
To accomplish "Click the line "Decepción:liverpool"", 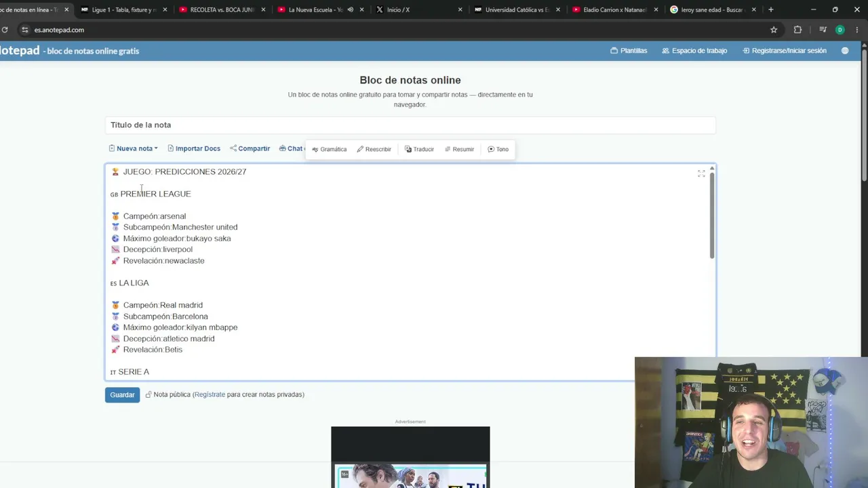I will 152,249.
